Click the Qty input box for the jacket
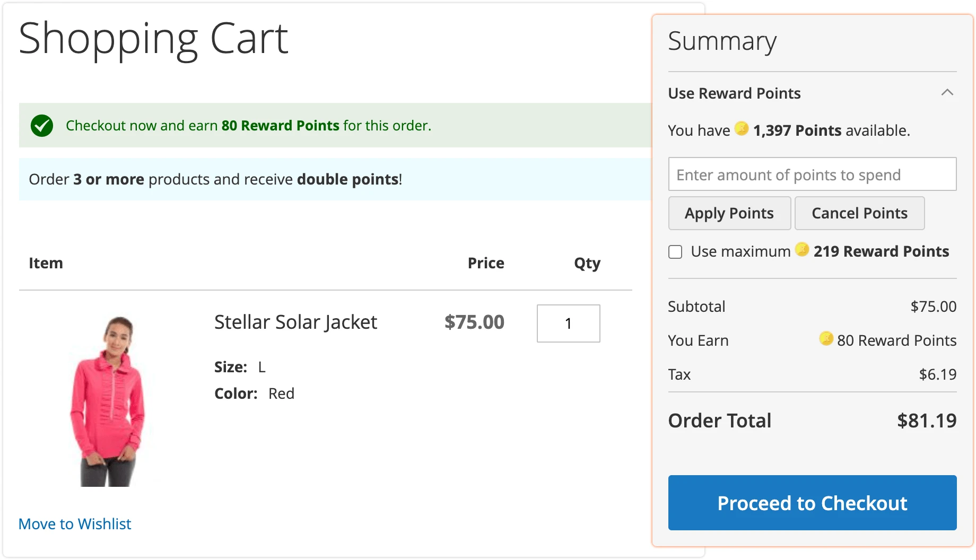 point(568,323)
